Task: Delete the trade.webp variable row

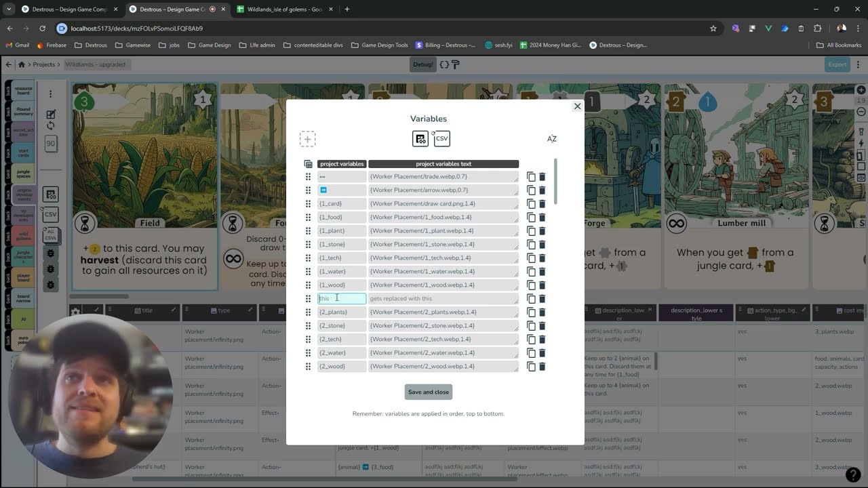Action: (x=542, y=177)
